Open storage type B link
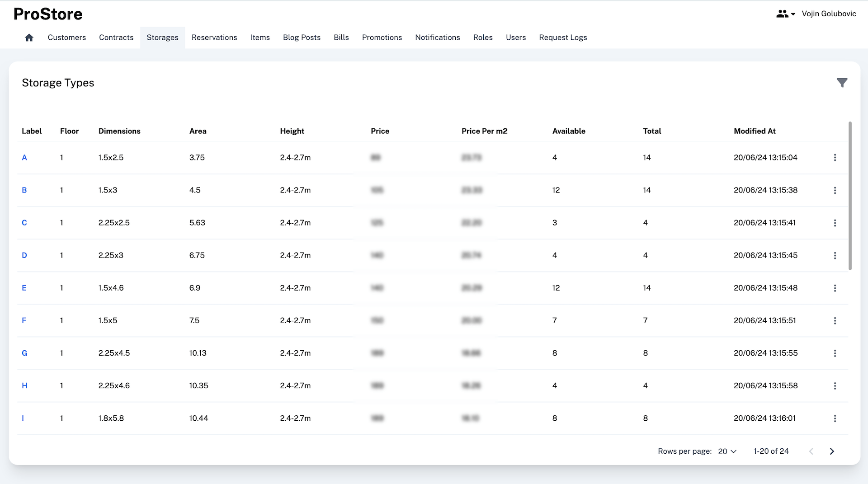This screenshot has height=484, width=868. pos(24,190)
